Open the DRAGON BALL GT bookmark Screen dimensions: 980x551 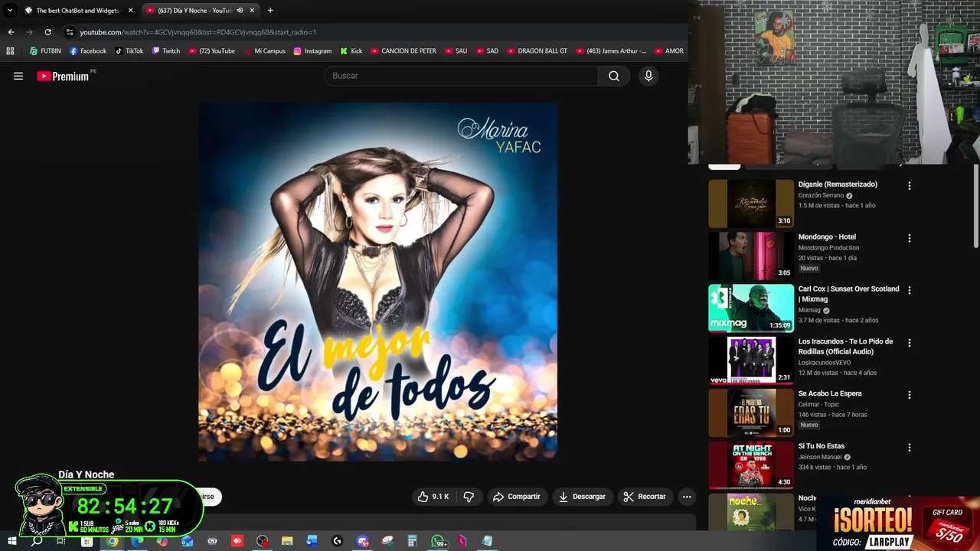[x=537, y=51]
